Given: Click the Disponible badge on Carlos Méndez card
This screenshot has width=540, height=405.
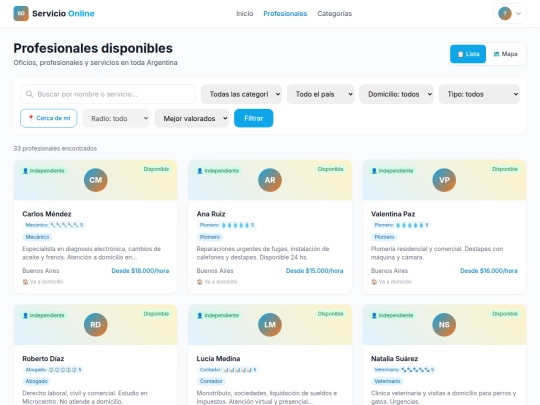Looking at the screenshot, I should click(x=156, y=169).
